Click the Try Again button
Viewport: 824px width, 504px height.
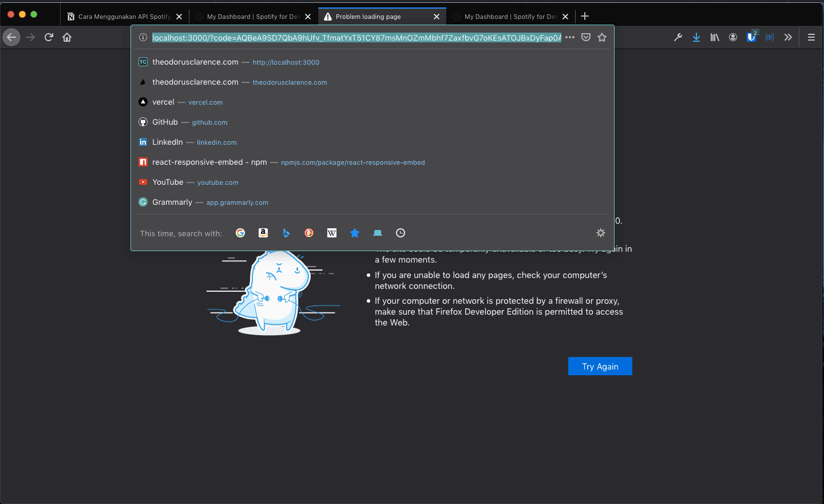click(600, 366)
